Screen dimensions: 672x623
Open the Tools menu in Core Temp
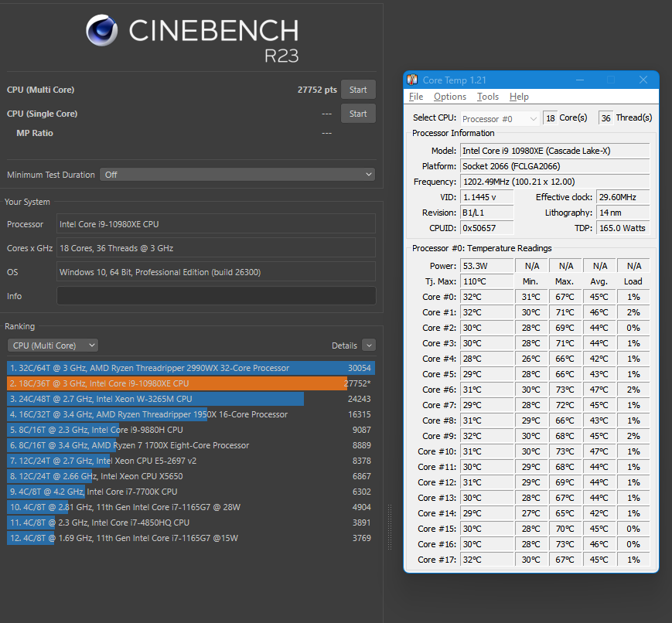pos(488,97)
